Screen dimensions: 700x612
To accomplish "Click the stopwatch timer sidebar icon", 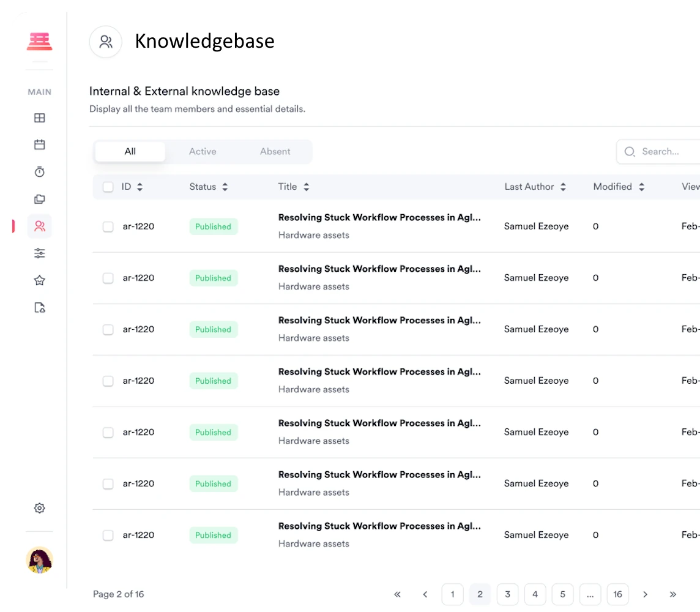I will 40,172.
